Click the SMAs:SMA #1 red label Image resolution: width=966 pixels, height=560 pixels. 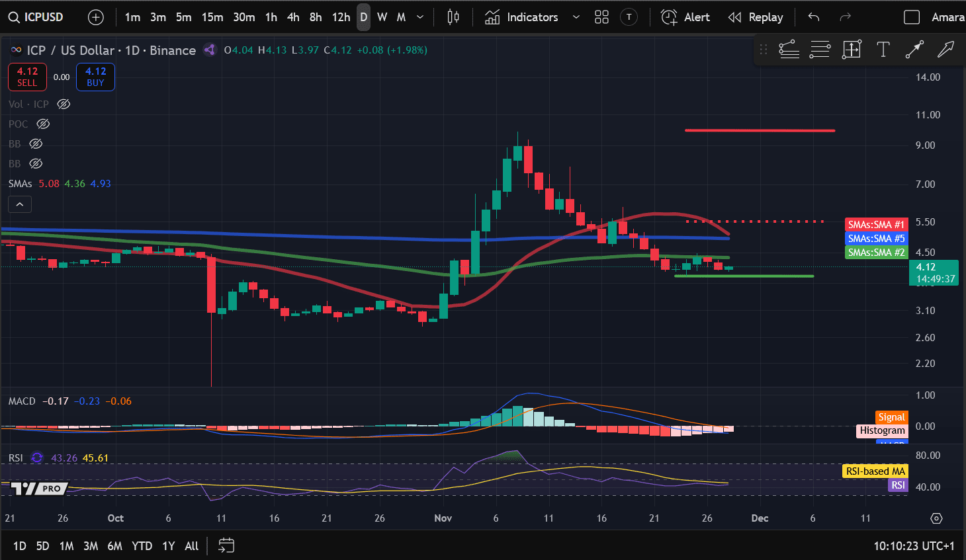(x=876, y=225)
